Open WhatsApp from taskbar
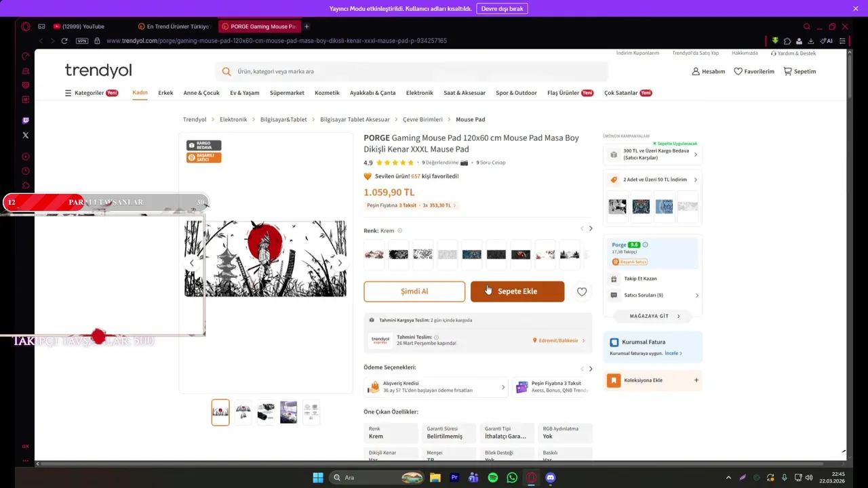868x488 pixels. tap(512, 478)
